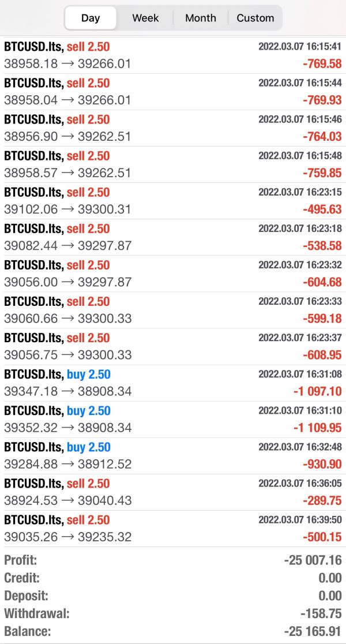Image resolution: width=346 pixels, height=644 pixels.
Task: Switch to the Week tab
Action: tap(145, 18)
